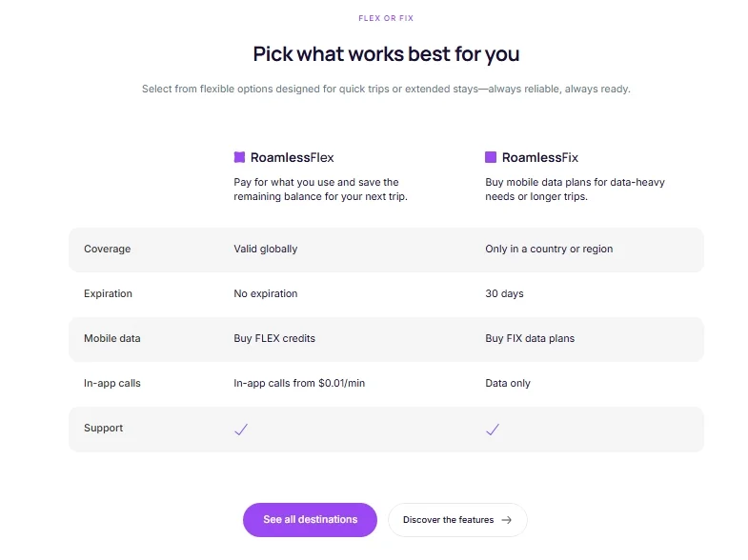Open See all destinations
The height and width of the screenshot is (560, 748).
[310, 520]
